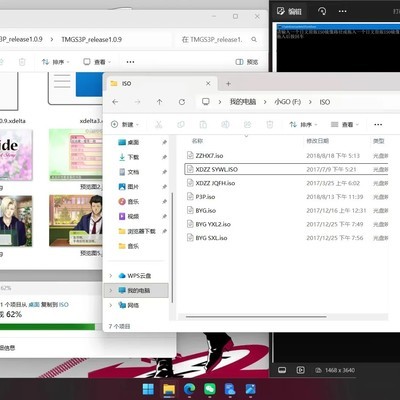Viewport: 400px width, 400px height.
Task: Open 视频 in the quick access sidebar
Action: [133, 216]
